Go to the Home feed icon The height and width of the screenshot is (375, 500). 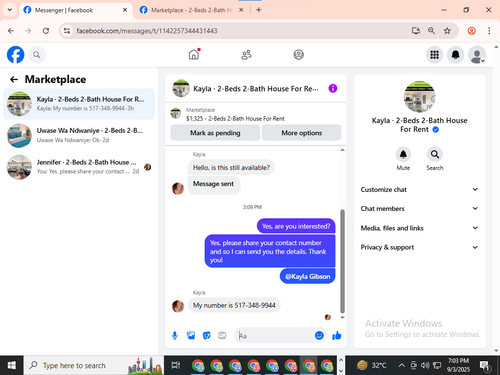(x=194, y=54)
